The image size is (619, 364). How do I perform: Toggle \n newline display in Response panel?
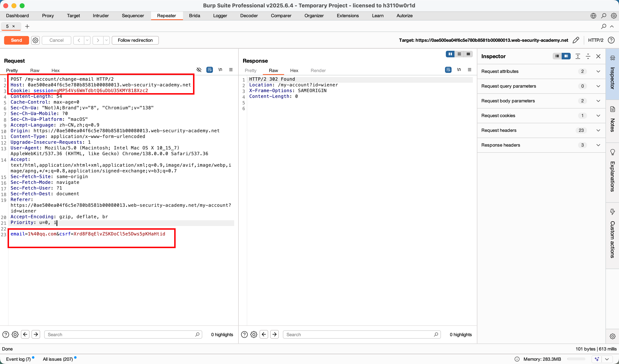pyautogui.click(x=459, y=70)
